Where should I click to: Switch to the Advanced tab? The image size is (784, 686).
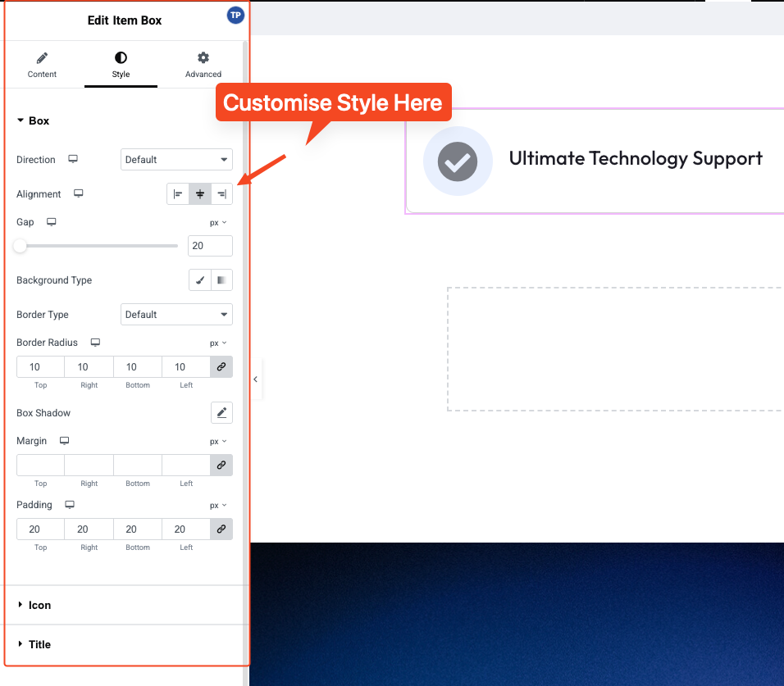tap(203, 66)
